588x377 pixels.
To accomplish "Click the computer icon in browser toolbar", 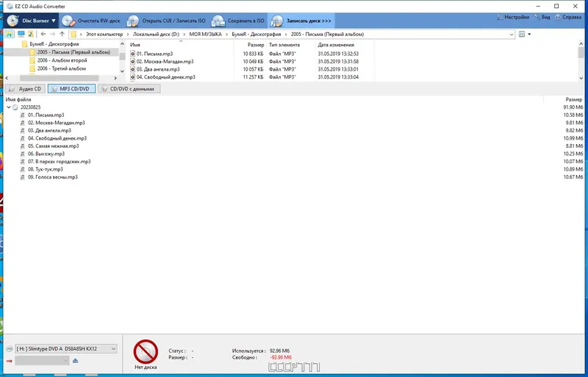I will (21, 34).
